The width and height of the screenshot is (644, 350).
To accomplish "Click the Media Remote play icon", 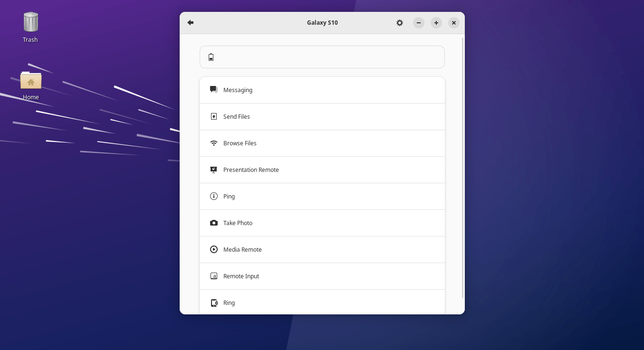I will tap(214, 249).
